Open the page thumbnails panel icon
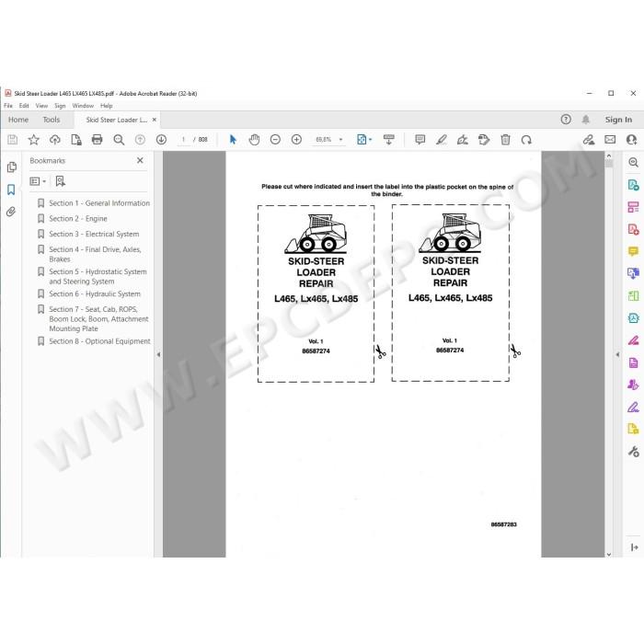Image resolution: width=644 pixels, height=644 pixels. 11,167
